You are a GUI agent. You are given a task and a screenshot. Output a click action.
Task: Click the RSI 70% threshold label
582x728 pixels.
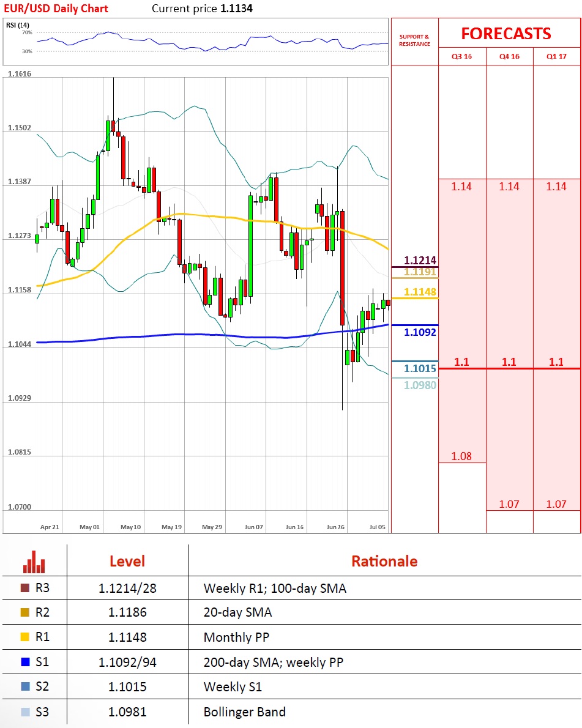click(27, 32)
